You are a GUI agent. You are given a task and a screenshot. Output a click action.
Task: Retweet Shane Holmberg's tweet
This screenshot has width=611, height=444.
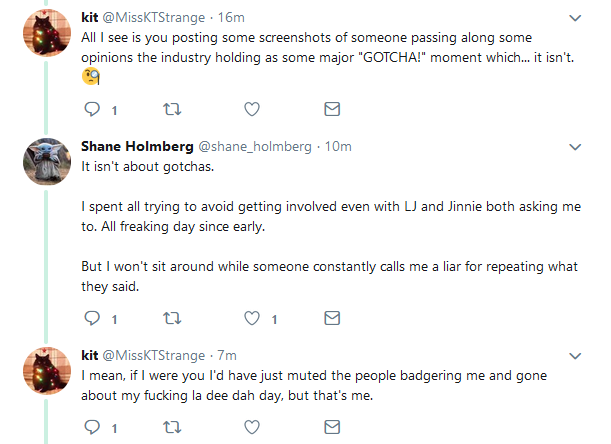pyautogui.click(x=172, y=318)
